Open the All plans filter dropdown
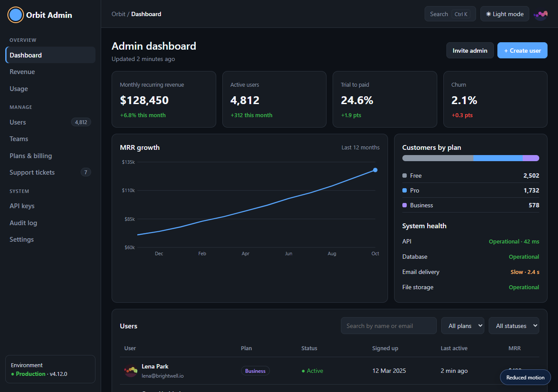 pyautogui.click(x=463, y=326)
